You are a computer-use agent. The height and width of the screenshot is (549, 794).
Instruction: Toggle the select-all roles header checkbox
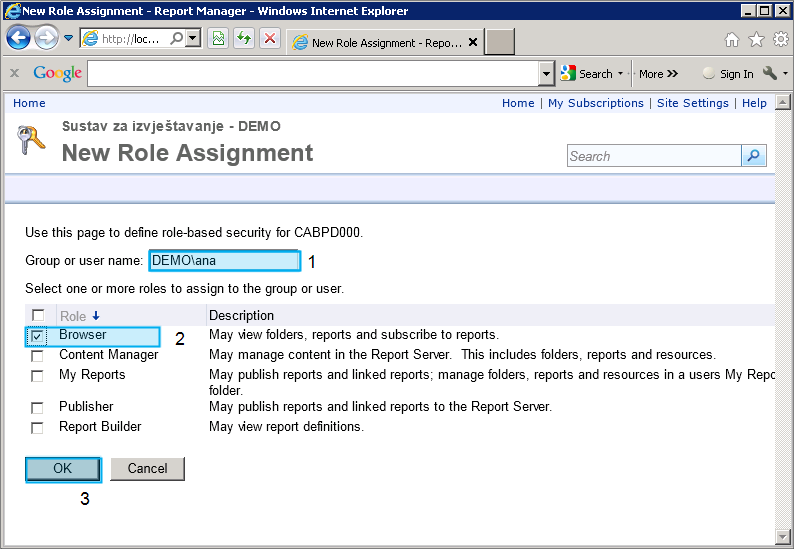[x=38, y=316]
